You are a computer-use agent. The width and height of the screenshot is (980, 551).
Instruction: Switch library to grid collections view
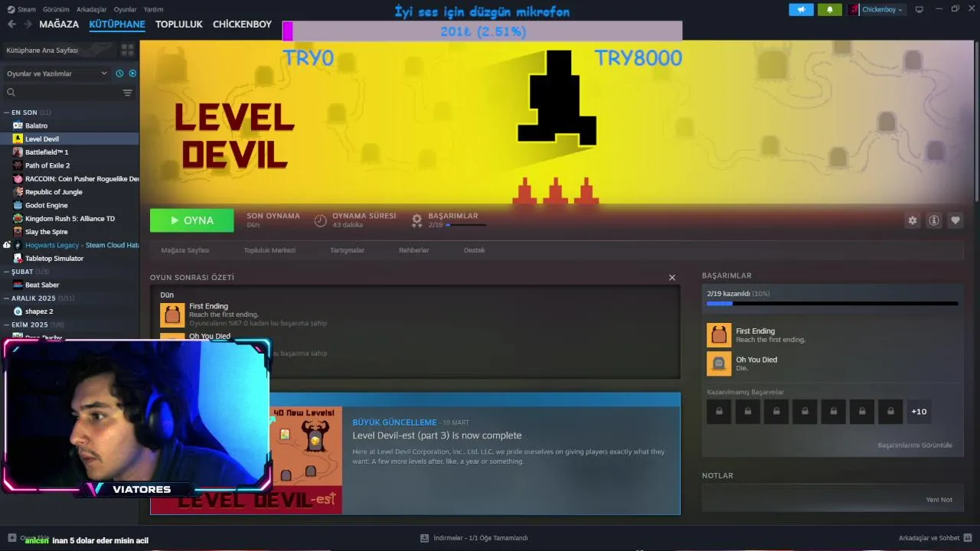[x=127, y=50]
